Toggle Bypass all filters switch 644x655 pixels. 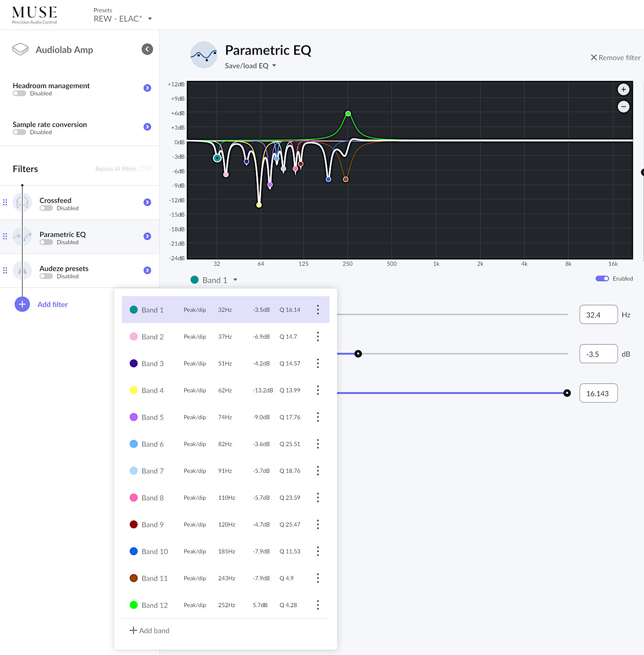pos(144,169)
